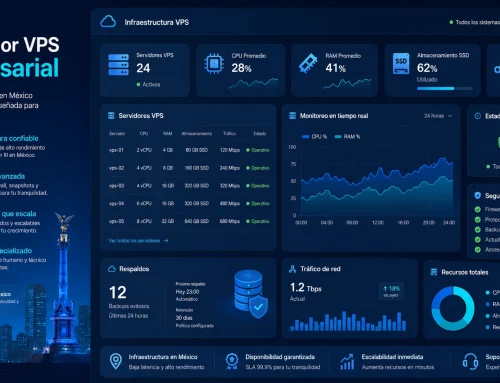Click the CPU % legend swatch
This screenshot has height=383, width=500.
[305, 136]
